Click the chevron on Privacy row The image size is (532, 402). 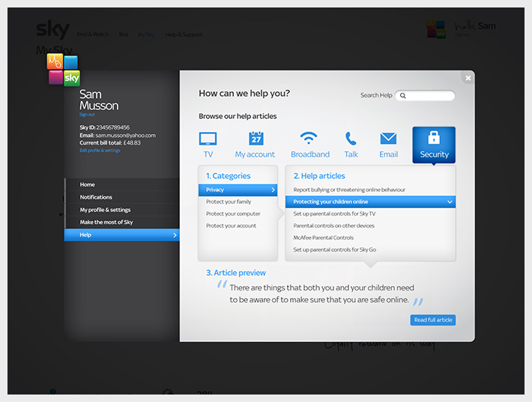click(273, 190)
